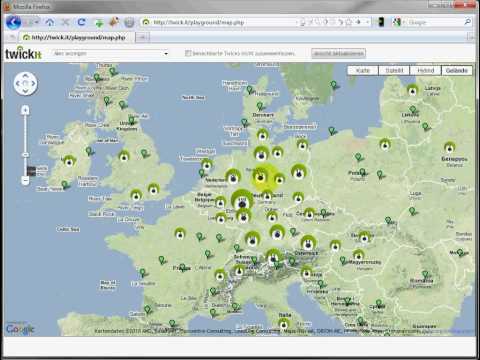Click the Google search input field

[432, 22]
